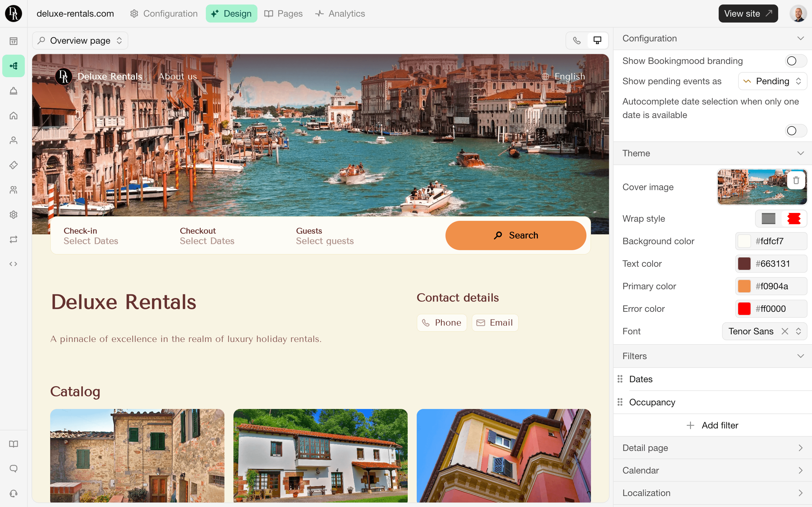
Task: Click the calendar icon in left sidebar
Action: click(14, 41)
